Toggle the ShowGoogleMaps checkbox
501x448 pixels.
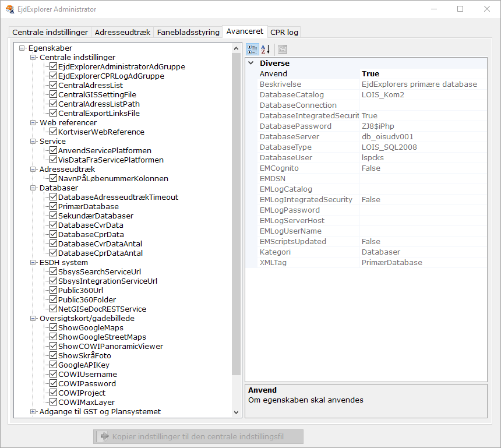pyautogui.click(x=53, y=327)
